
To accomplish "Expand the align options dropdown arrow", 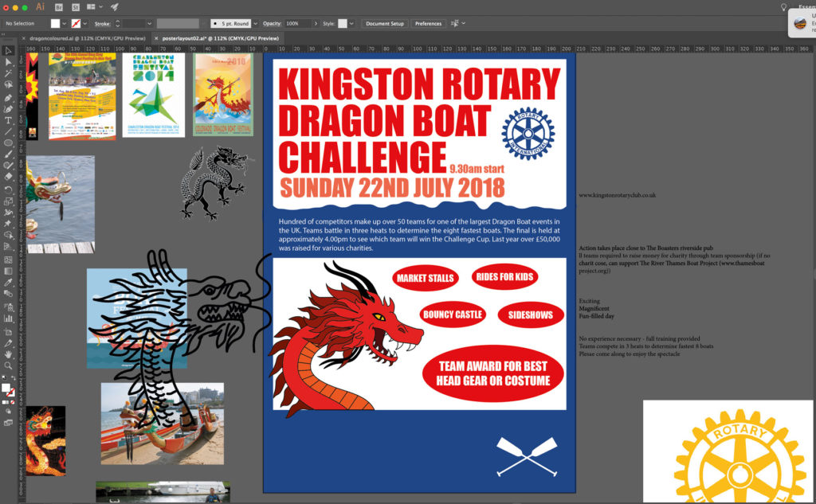I will 463,23.
